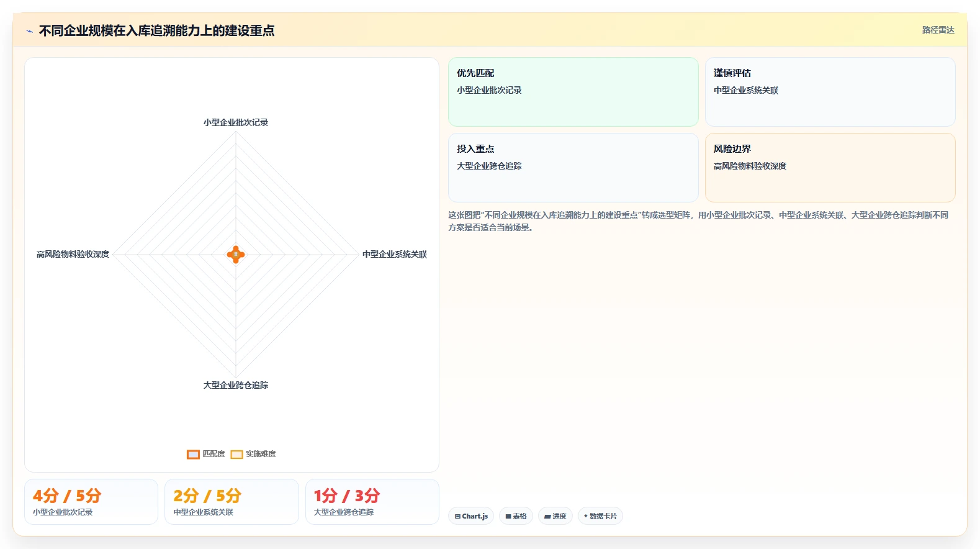Click 大型企业跨仓追踪 text in 投入重点 card
980x549 pixels.
pos(489,166)
